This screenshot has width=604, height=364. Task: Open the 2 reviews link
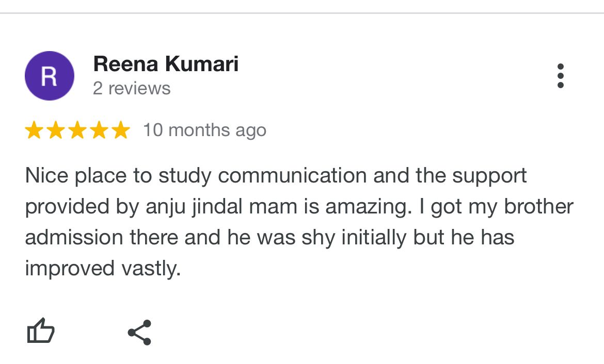tap(132, 88)
